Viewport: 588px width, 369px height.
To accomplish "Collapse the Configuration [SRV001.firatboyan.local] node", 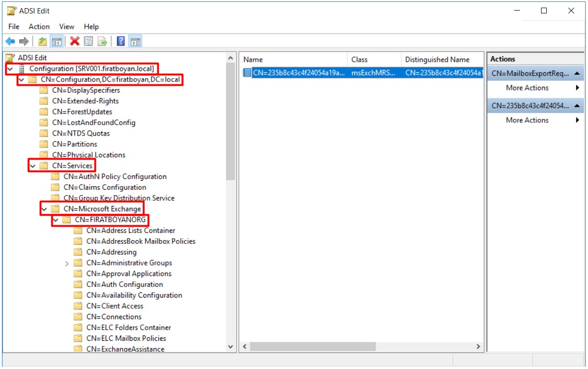I will click(x=10, y=69).
